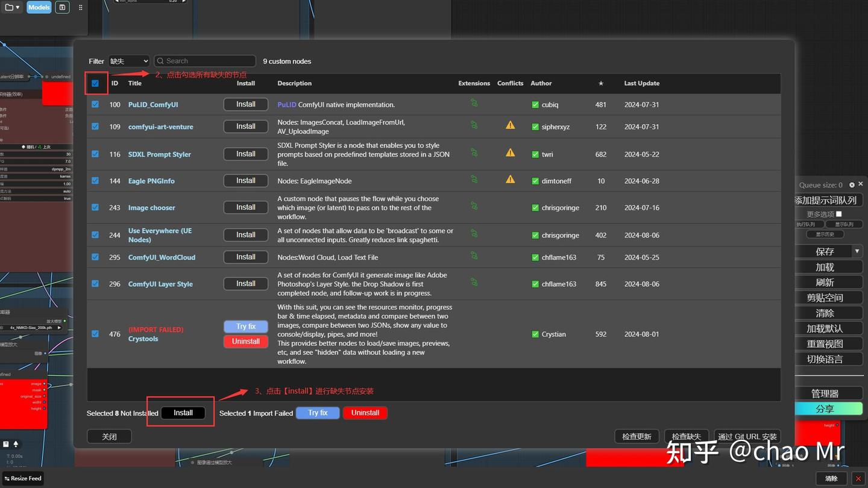Click the red X icon at bottom right

point(858,478)
